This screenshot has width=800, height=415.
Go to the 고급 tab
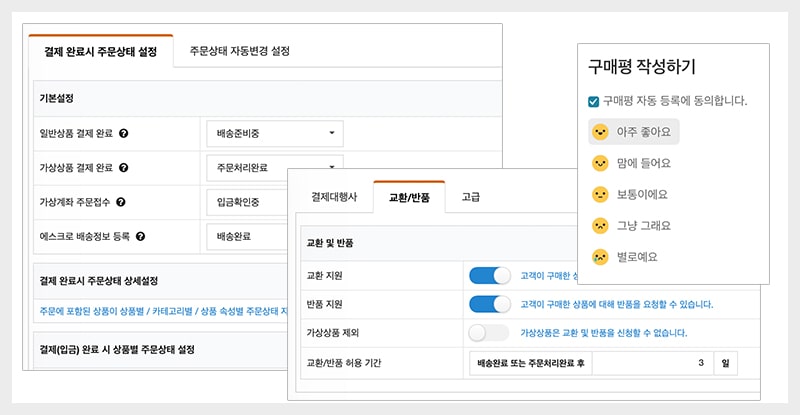click(x=470, y=198)
